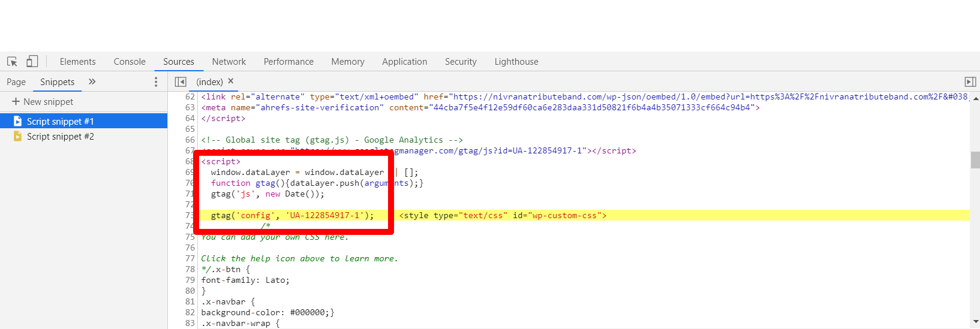This screenshot has width=980, height=329.
Task: Show the debugger pane icon
Action: click(x=970, y=82)
